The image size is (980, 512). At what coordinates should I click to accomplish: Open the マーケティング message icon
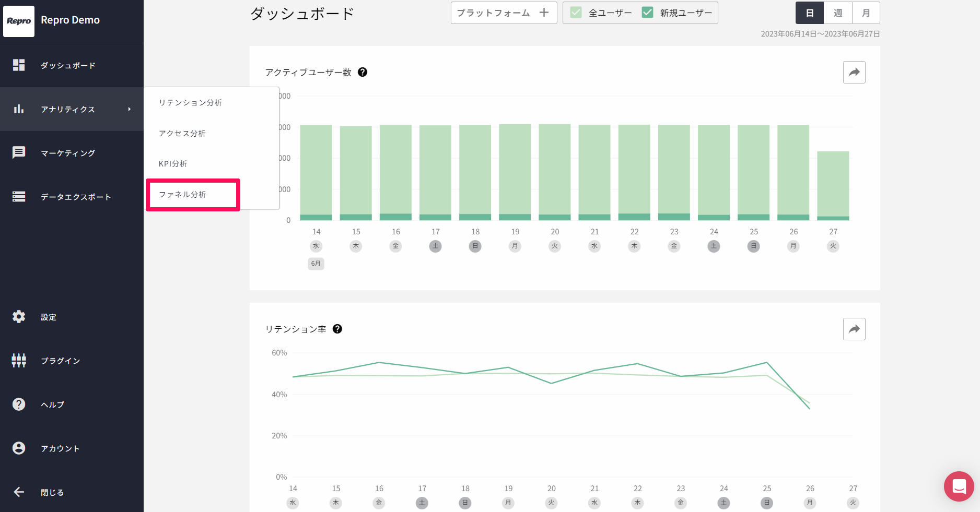click(19, 152)
